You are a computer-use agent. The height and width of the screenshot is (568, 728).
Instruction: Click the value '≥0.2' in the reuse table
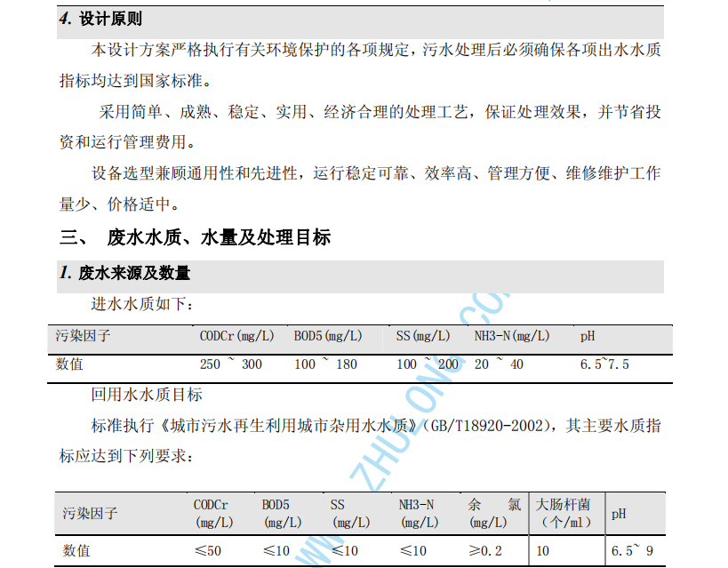(485, 551)
